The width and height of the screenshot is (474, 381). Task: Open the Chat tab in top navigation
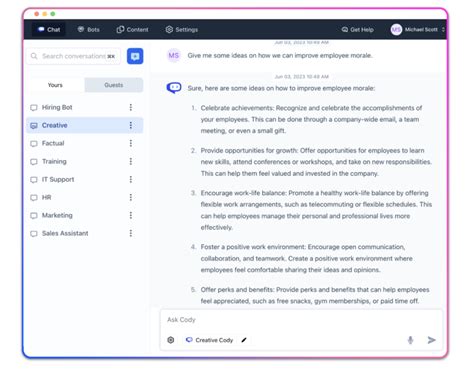[x=49, y=30]
